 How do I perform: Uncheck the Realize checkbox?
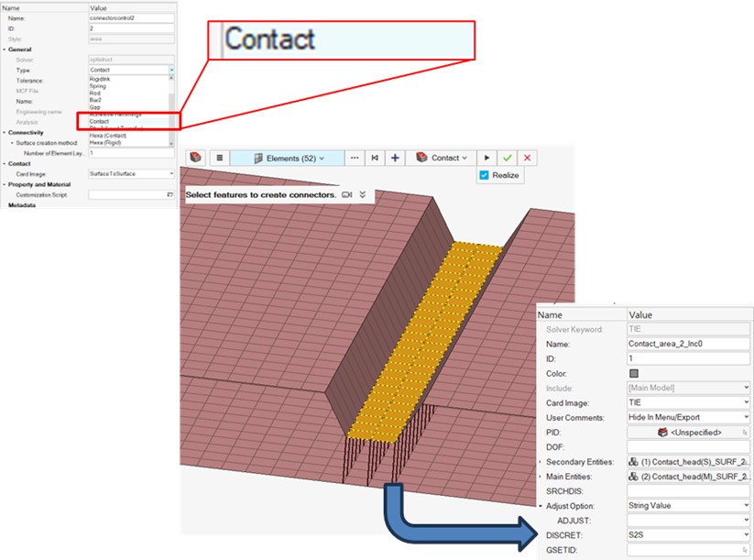(x=485, y=175)
